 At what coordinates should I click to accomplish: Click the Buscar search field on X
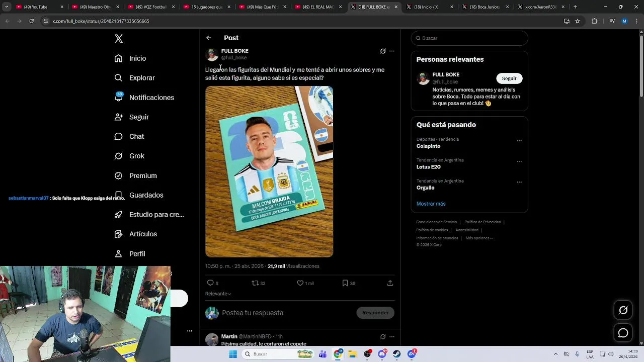(469, 38)
